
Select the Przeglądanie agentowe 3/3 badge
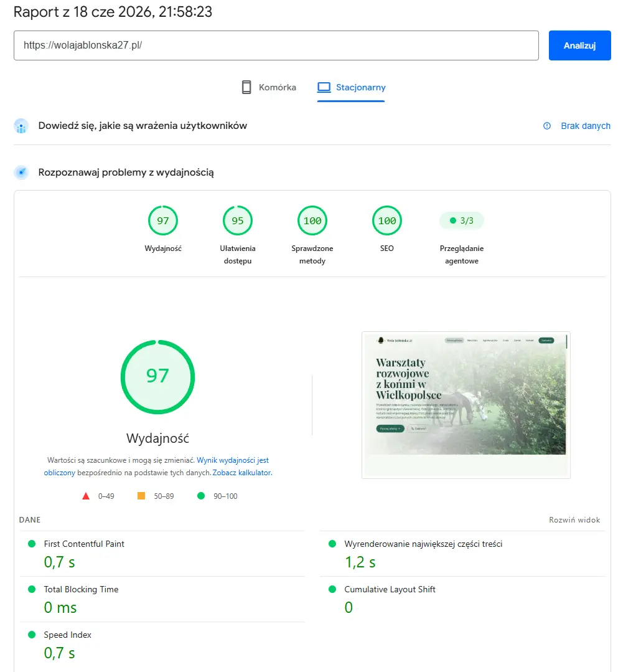click(462, 220)
